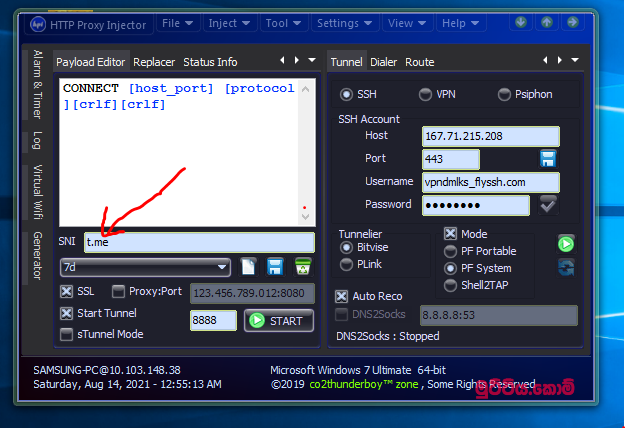Image resolution: width=625 pixels, height=428 pixels.
Task: Open left panel tab list dropdown arrow
Action: [312, 60]
